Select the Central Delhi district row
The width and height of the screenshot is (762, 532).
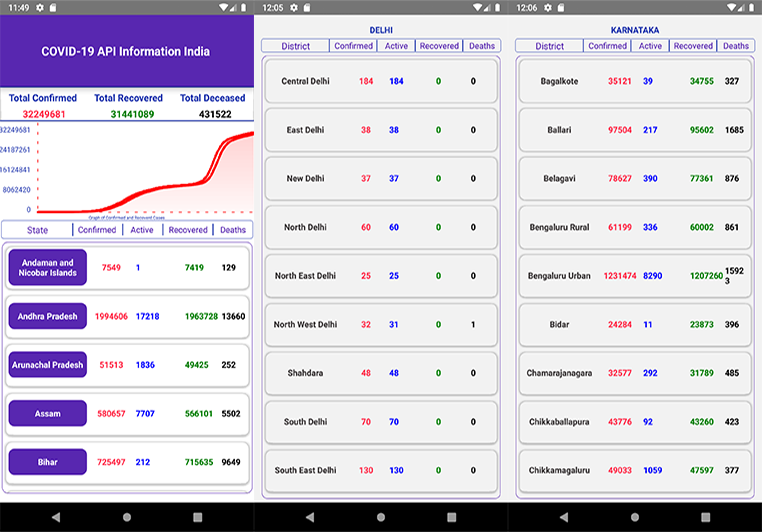(x=381, y=81)
